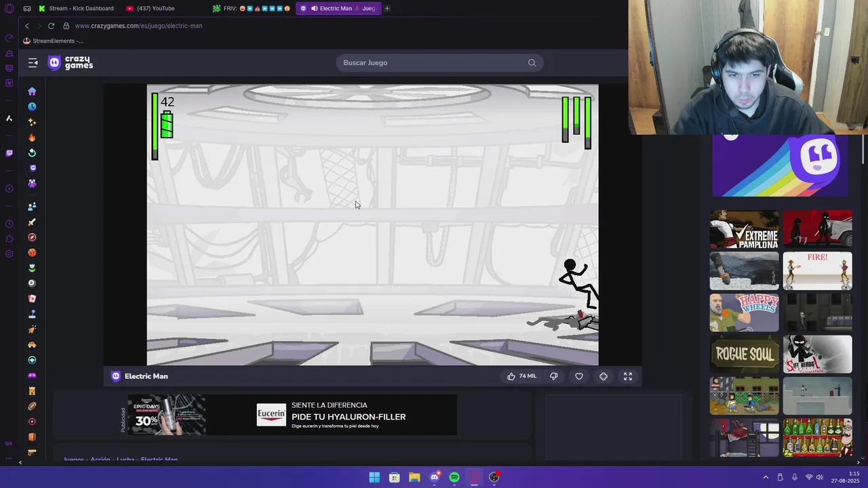Open the Extreme Pamplona game thumbnail
The height and width of the screenshot is (488, 868).
[744, 230]
